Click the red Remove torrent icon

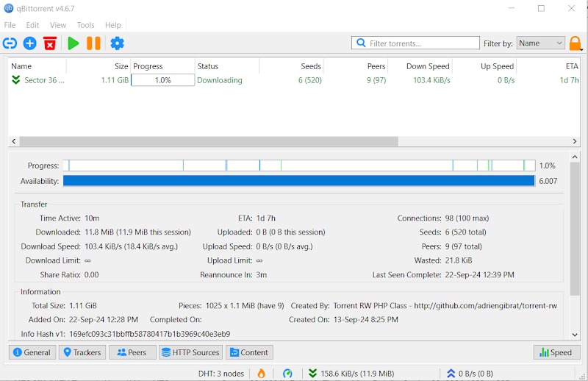pyautogui.click(x=49, y=43)
